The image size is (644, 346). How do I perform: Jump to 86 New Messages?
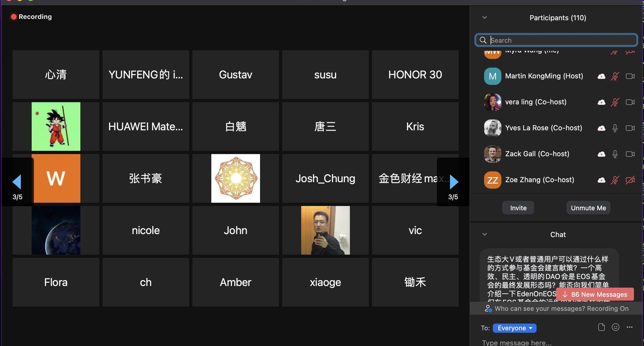[x=595, y=294]
